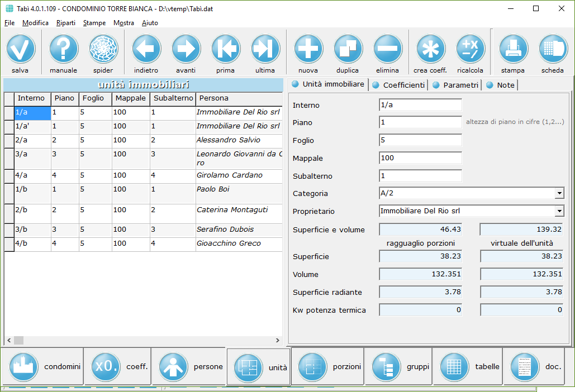Go to the prima first record
575x392 pixels.
pos(226,49)
